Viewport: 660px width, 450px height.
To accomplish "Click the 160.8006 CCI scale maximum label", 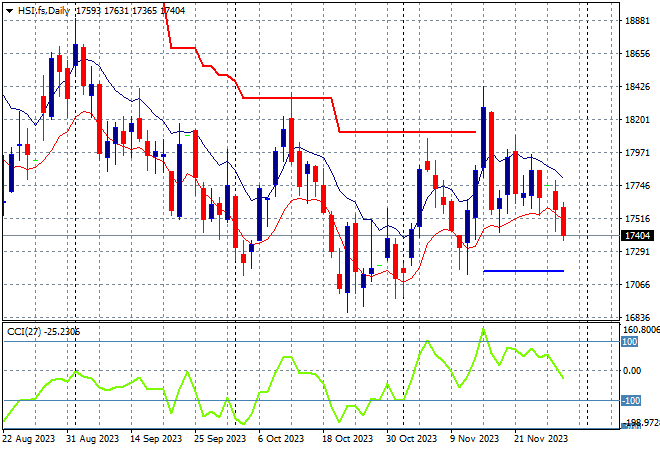I will click(x=641, y=330).
